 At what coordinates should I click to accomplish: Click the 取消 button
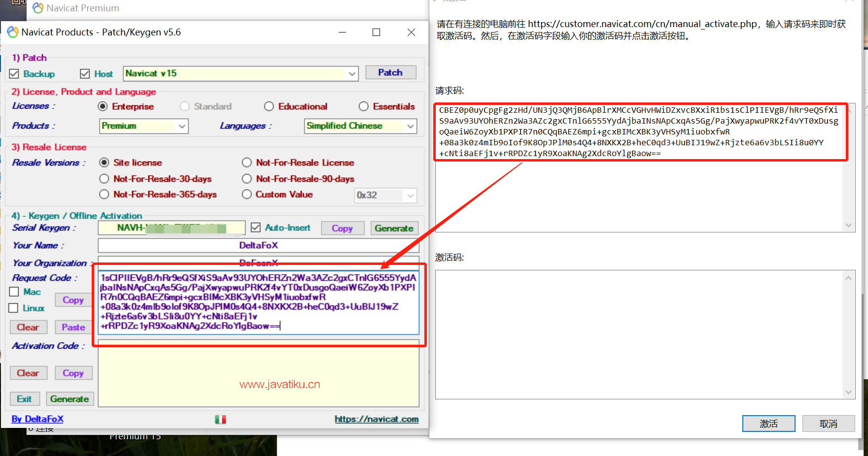click(x=828, y=423)
